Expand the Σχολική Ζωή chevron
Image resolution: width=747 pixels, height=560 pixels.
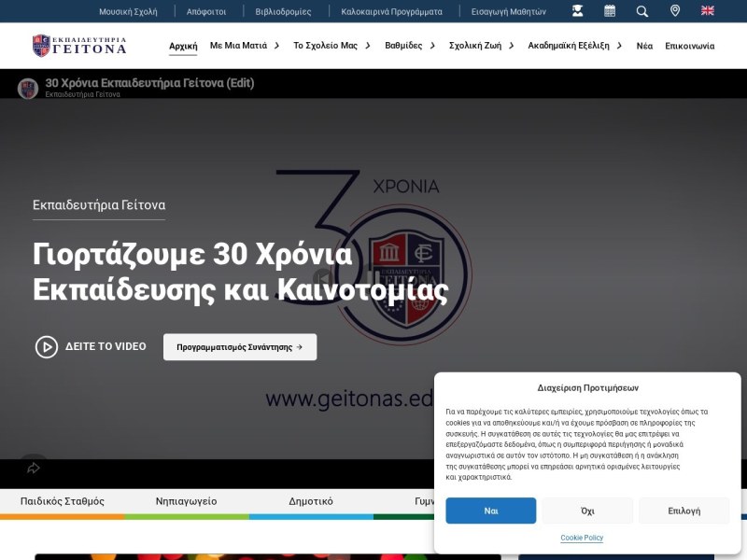(512, 46)
